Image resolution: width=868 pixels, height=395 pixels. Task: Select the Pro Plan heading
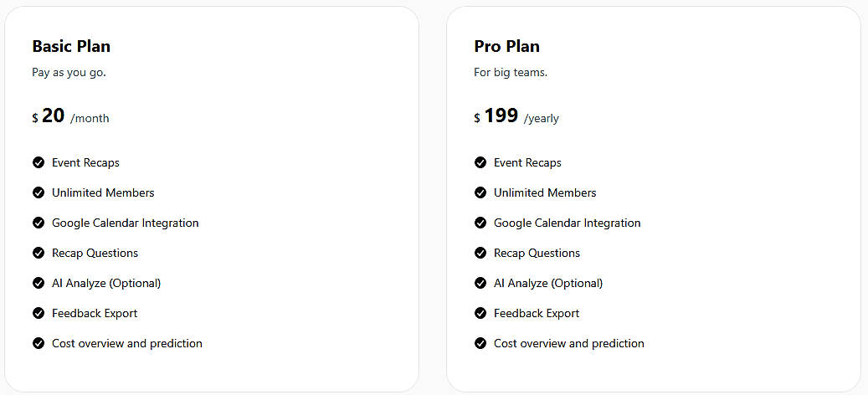(506, 46)
